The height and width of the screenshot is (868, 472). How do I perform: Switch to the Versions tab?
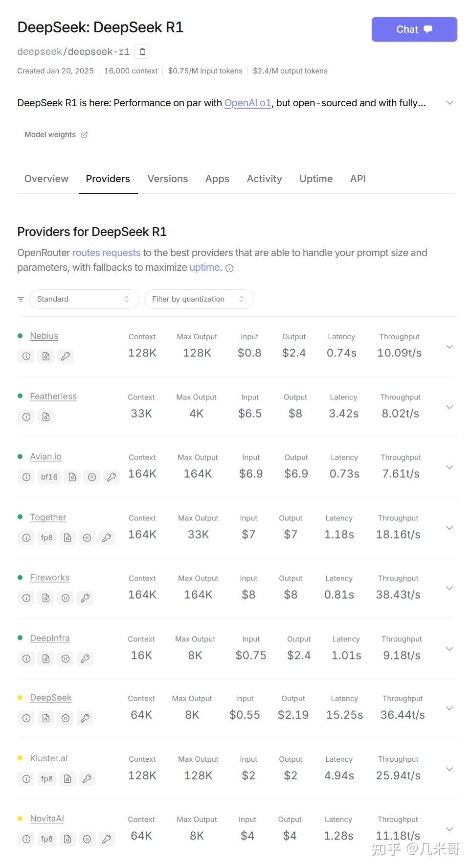click(167, 179)
